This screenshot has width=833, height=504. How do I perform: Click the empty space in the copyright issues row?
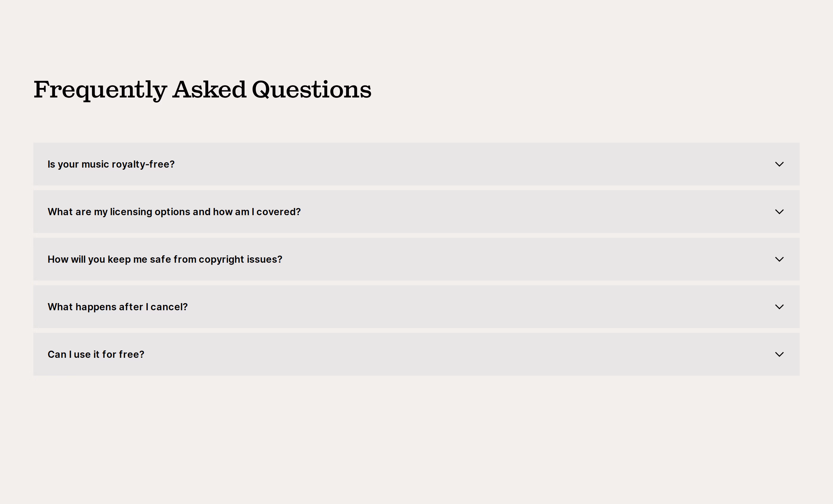coord(527,259)
